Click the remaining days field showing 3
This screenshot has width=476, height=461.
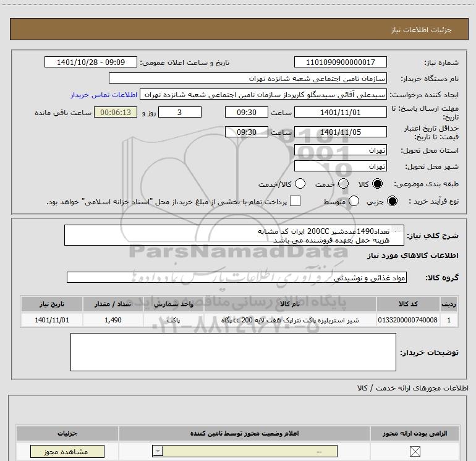click(180, 112)
